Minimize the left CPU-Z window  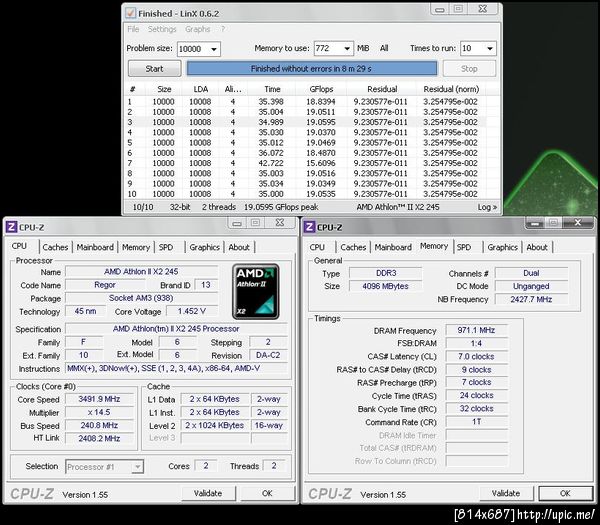(237, 223)
